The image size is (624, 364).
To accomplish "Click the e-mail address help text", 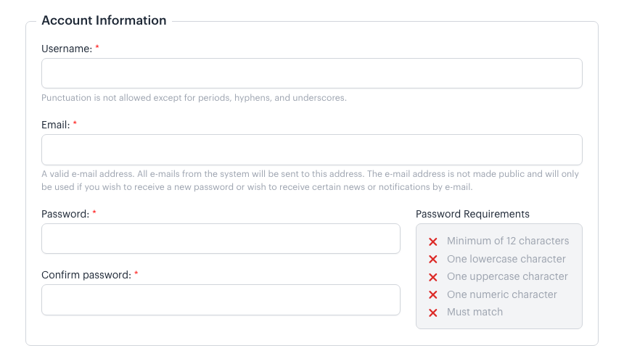I will [x=310, y=181].
